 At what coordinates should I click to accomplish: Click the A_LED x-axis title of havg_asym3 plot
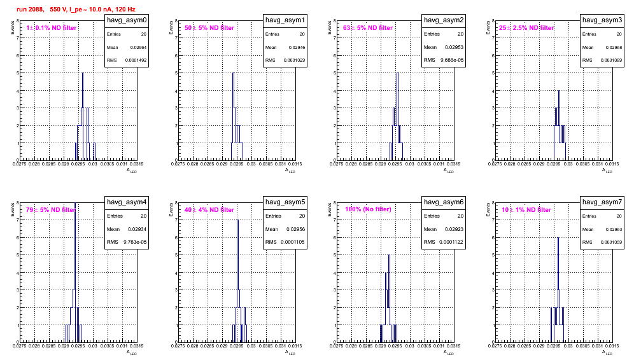(607, 171)
